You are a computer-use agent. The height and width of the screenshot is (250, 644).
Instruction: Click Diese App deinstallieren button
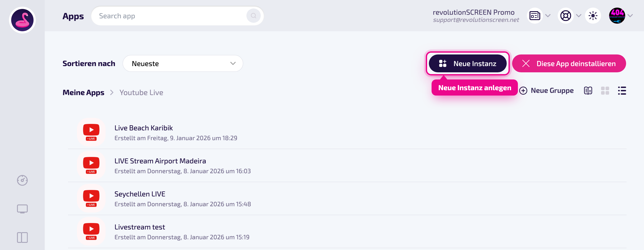569,63
